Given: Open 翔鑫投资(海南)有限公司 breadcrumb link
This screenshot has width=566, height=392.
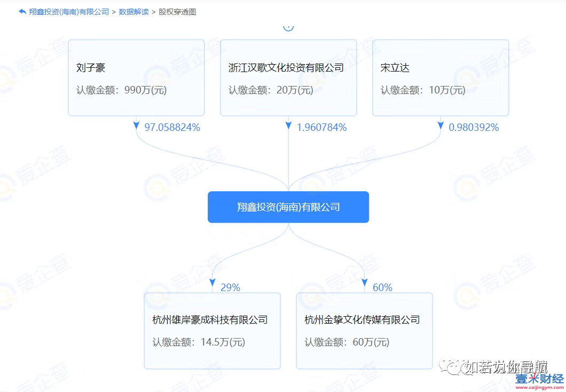Looking at the screenshot, I should 69,12.
